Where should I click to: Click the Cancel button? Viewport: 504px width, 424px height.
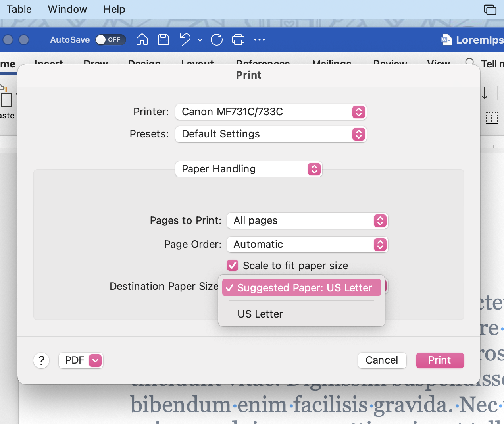tap(382, 360)
